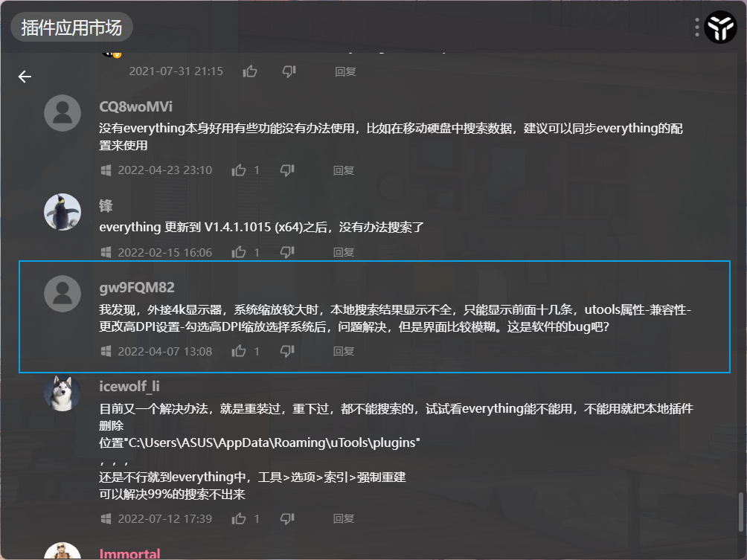Like icewolf_li's solution comment

(239, 518)
